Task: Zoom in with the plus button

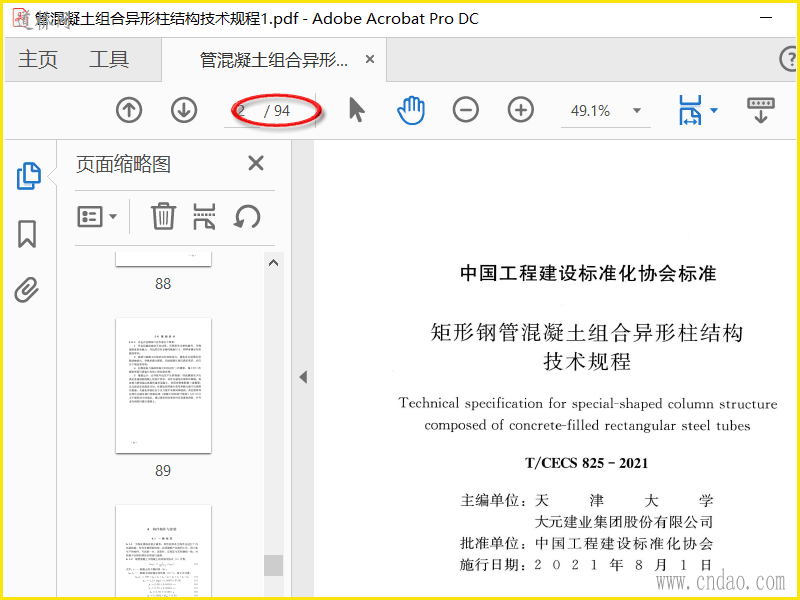Action: click(x=521, y=110)
